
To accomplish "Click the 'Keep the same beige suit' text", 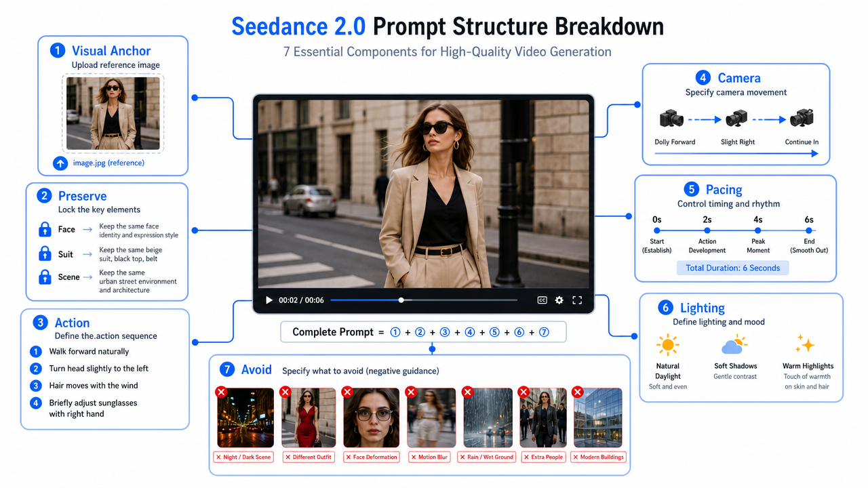I will [x=131, y=254].
